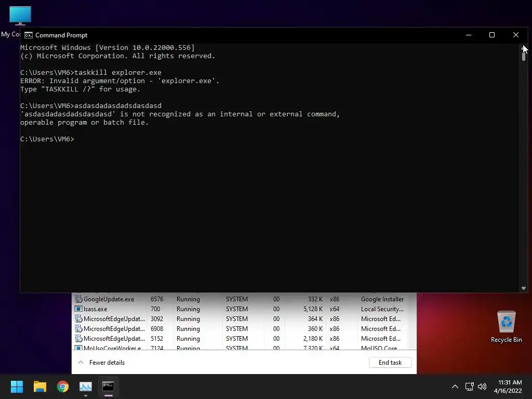Screen dimensions: 532x399
Task: Click the current C:\Users\VM6> prompt line
Action: point(47,139)
